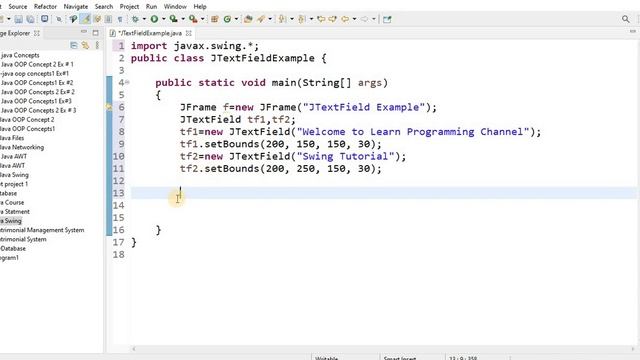Click the Open Type toolbar icon
Screen dimensions: 640x360
pyautogui.click(x=248, y=19)
